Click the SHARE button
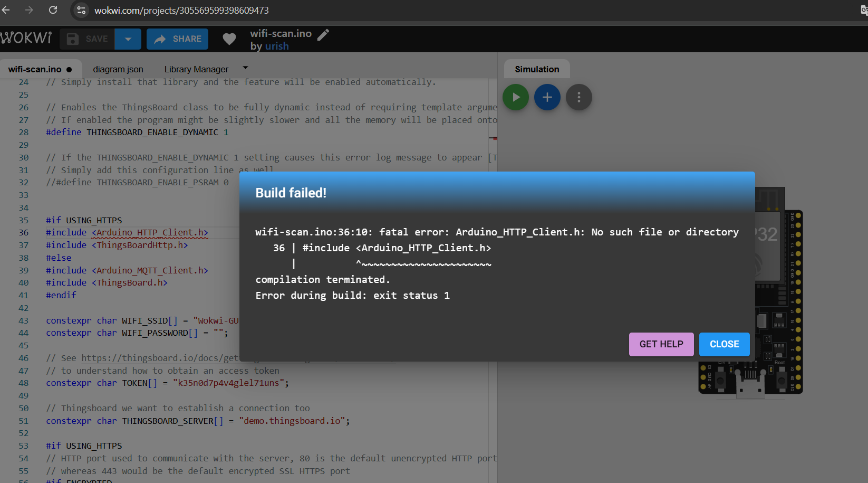The image size is (868, 483). 177,39
